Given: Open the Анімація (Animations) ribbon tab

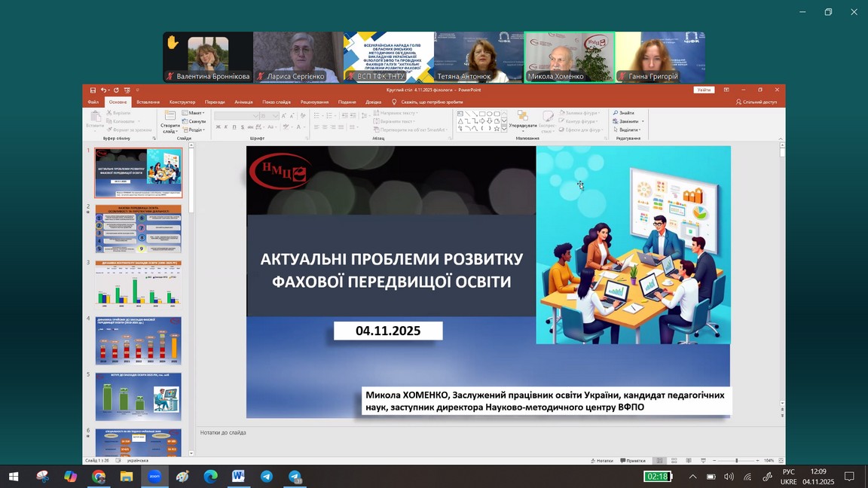Looking at the screenshot, I should coord(243,102).
